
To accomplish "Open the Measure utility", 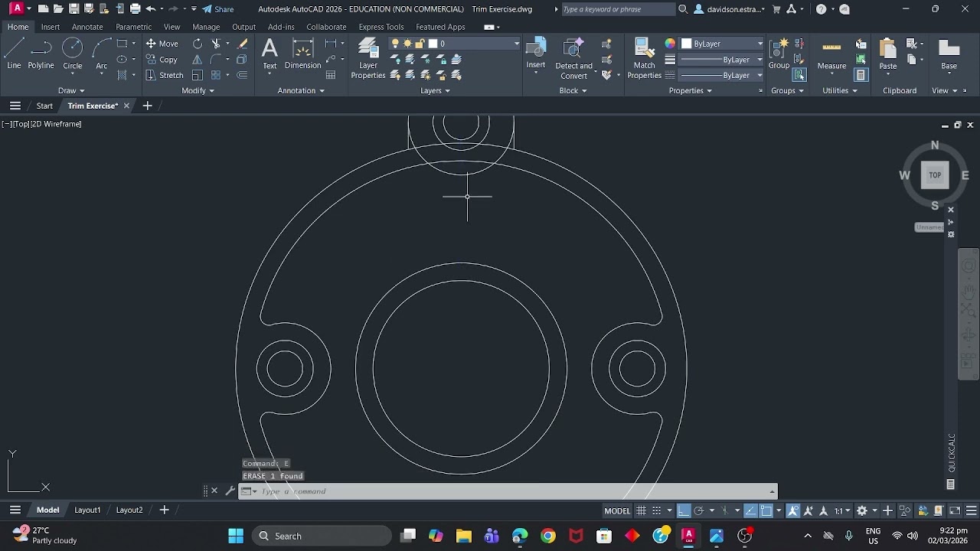I will click(831, 54).
